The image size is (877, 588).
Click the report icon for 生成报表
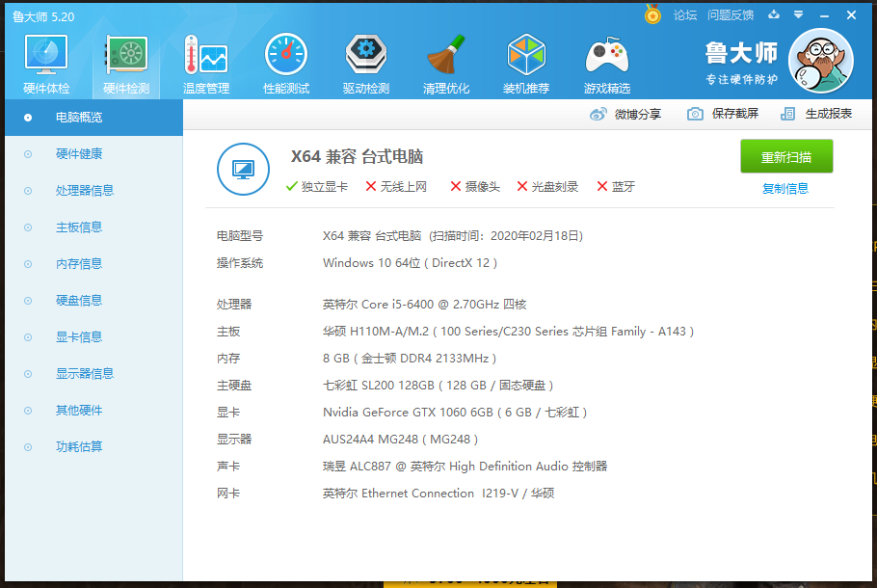coord(787,114)
